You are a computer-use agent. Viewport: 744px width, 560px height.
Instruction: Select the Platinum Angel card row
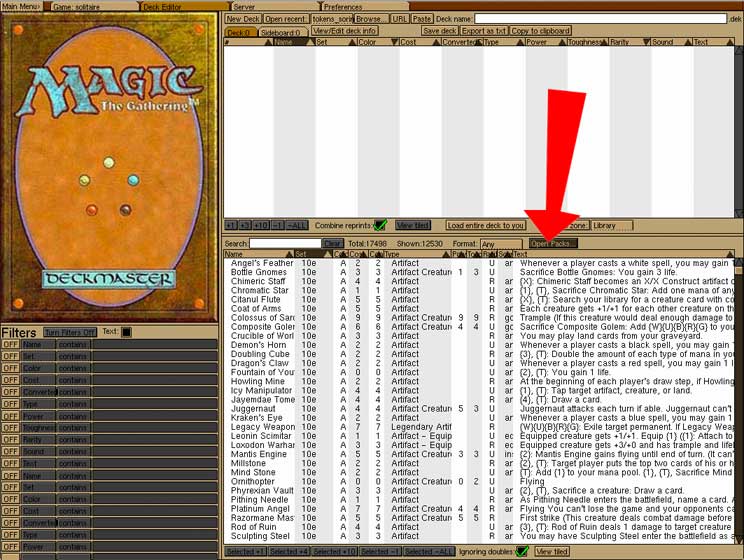(x=479, y=509)
